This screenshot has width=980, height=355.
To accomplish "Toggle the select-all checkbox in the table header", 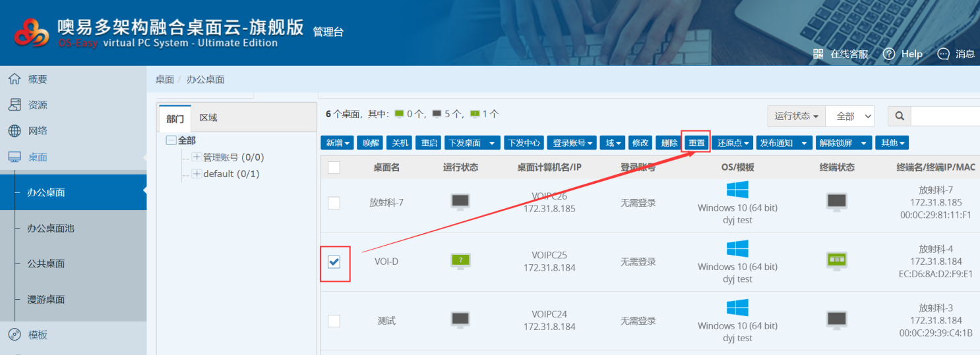I will 334,167.
